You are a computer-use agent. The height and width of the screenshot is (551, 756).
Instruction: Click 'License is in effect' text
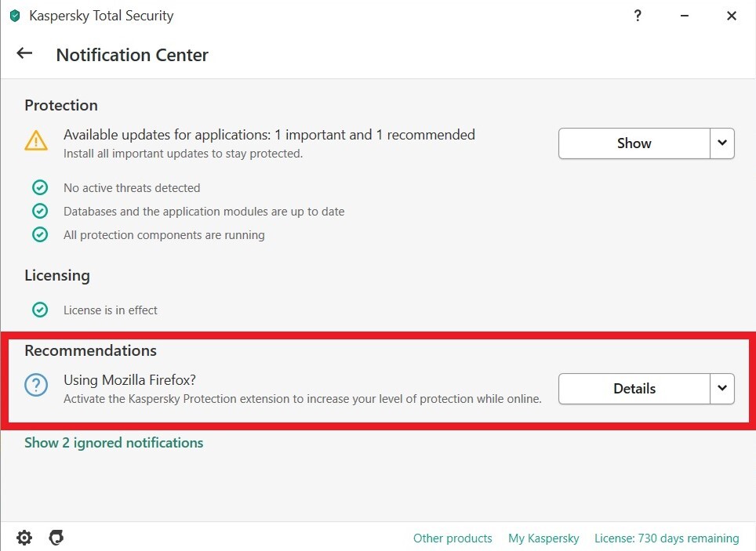point(111,310)
